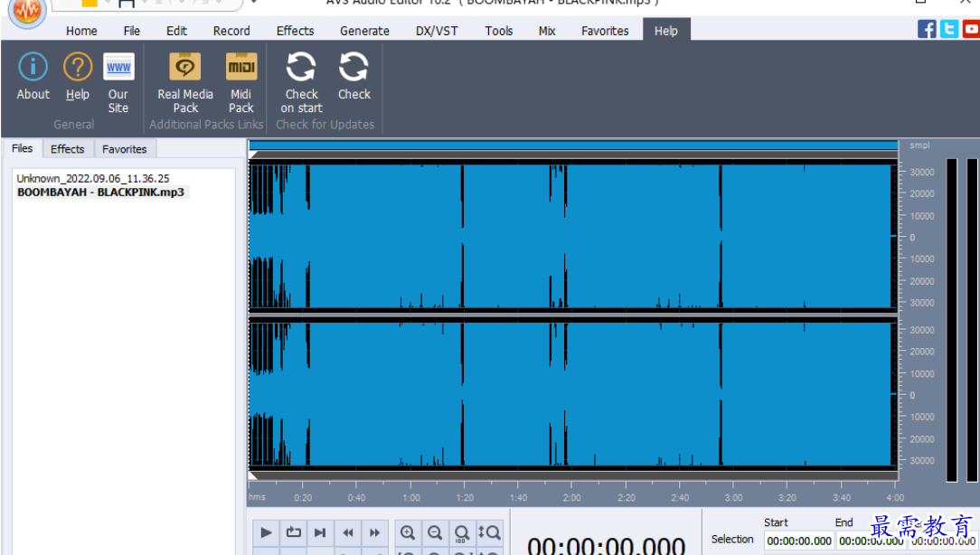Switch to the Favorites panel tab
Screen dimensions: 980x555
125,149
